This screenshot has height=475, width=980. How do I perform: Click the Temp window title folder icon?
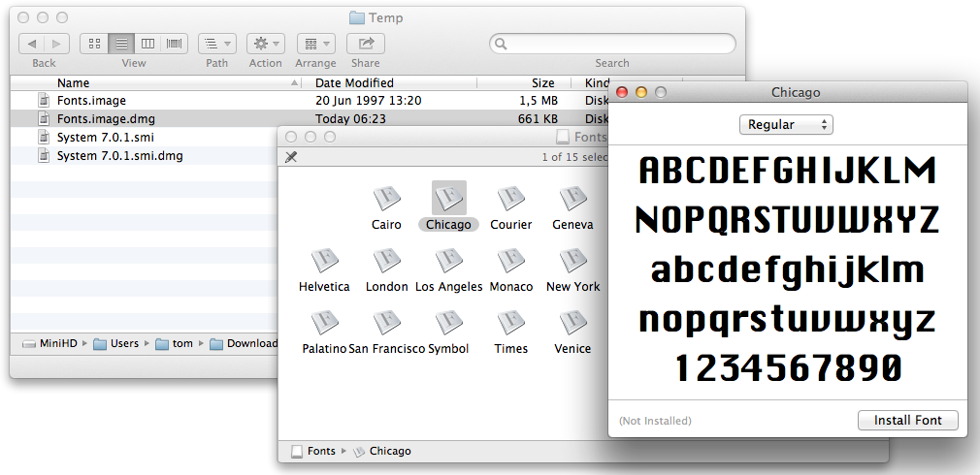coord(357,17)
